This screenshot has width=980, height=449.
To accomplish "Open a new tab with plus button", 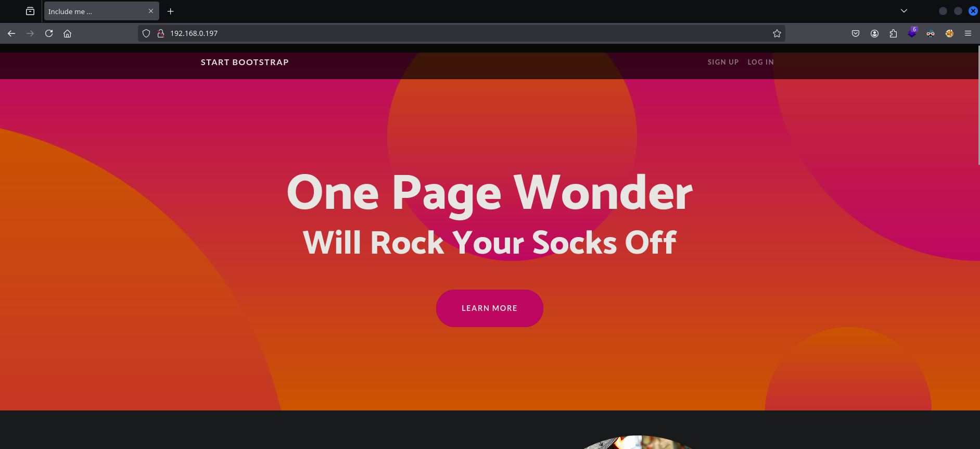I will click(170, 11).
